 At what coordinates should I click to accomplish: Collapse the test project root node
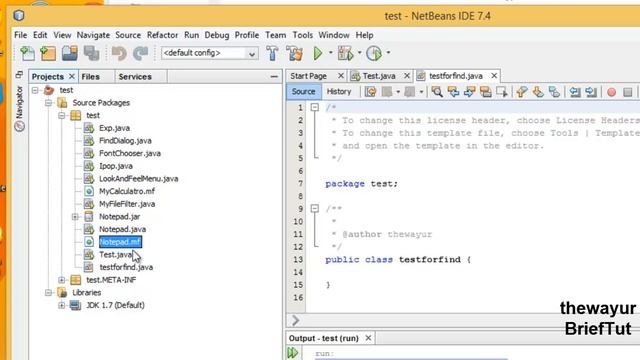click(36, 90)
